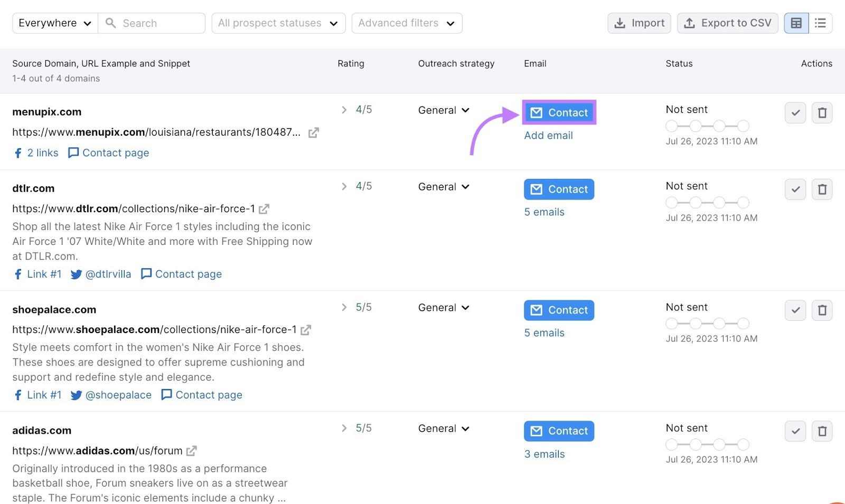
Task: Click the Facebook icon on the dtlr.com row
Action: [x=17, y=274]
